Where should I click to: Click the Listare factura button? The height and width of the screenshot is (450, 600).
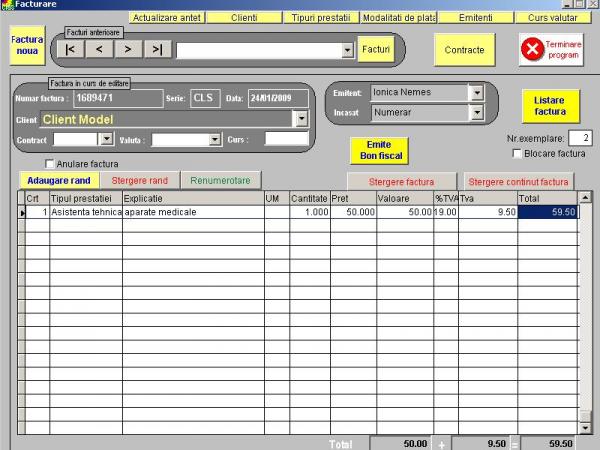click(551, 106)
